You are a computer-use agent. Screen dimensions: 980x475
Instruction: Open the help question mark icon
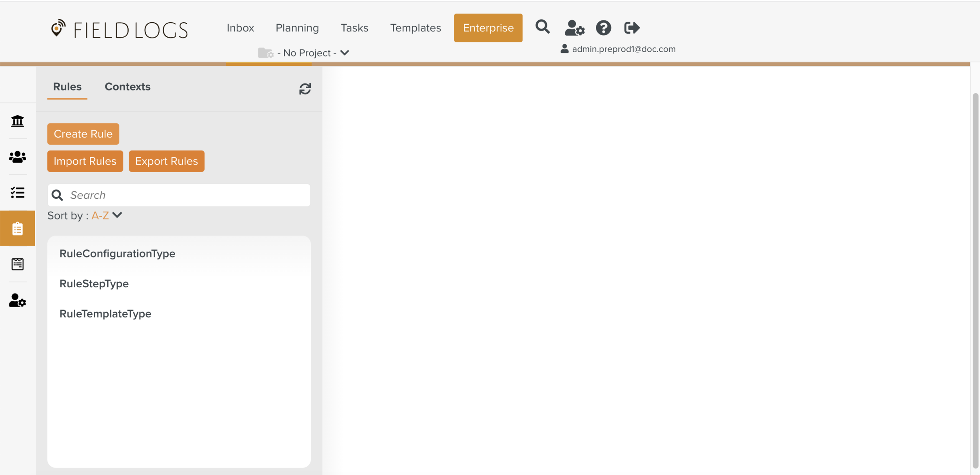point(603,28)
